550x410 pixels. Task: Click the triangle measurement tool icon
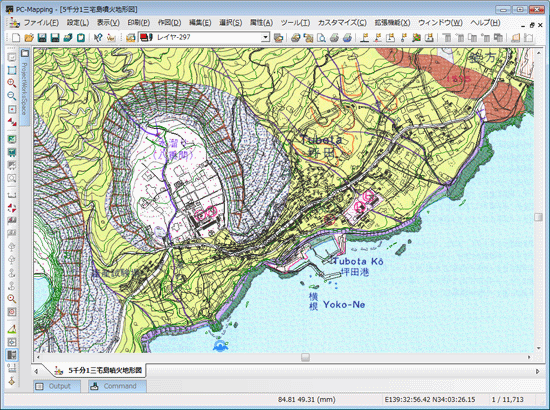(12, 329)
